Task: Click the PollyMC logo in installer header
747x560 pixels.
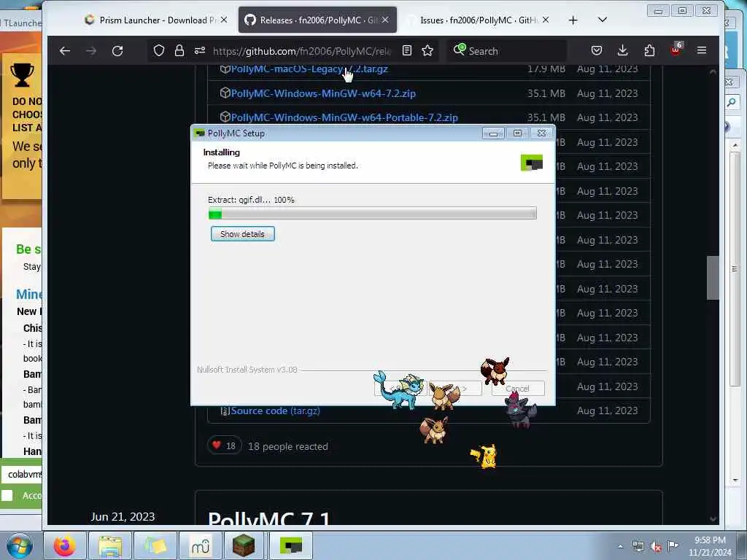Action: point(532,163)
